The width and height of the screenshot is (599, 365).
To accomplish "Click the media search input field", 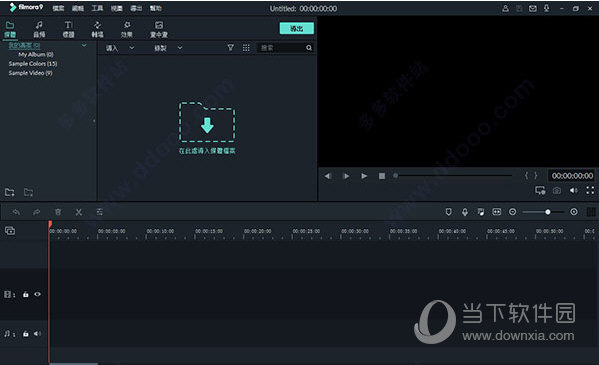I will pos(282,48).
